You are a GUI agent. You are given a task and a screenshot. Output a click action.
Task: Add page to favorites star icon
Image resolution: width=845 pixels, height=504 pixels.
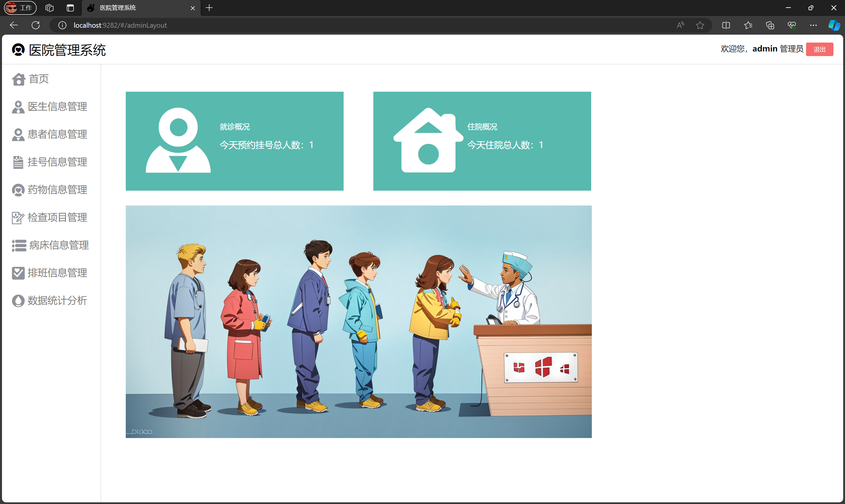point(700,25)
